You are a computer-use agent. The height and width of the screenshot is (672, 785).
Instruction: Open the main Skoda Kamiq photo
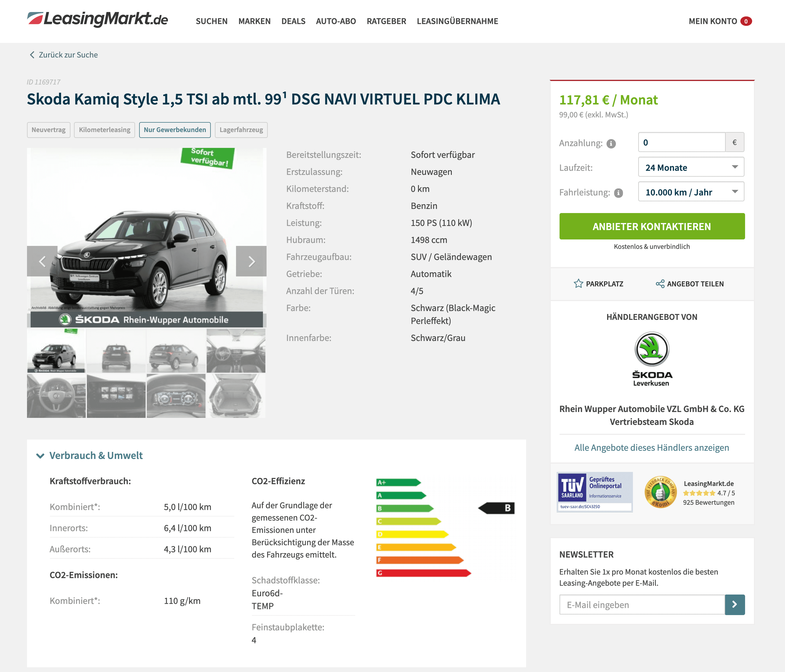(x=146, y=237)
